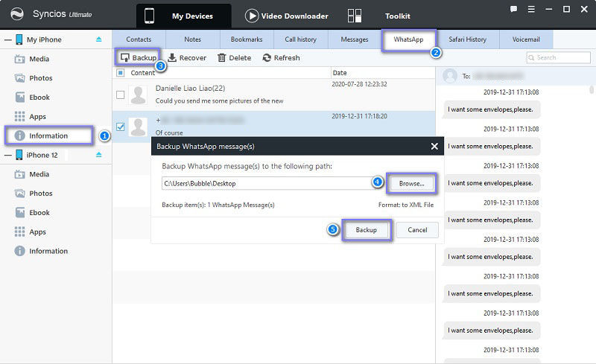Eject the iPhone 12 device

(x=99, y=155)
